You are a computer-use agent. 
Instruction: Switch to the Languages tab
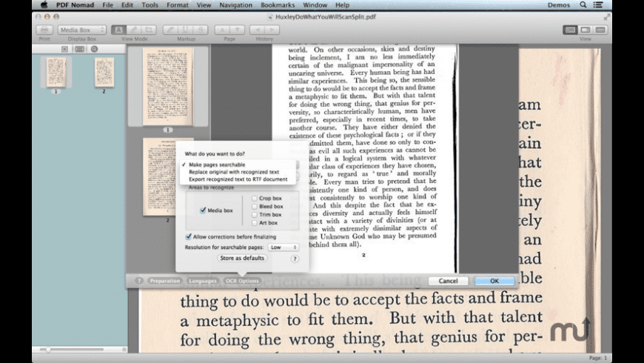(x=202, y=281)
